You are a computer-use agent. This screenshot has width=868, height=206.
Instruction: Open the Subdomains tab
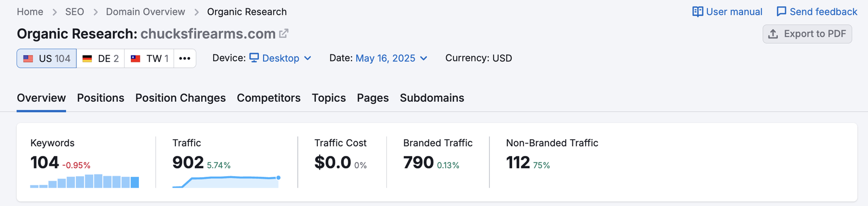(x=432, y=98)
